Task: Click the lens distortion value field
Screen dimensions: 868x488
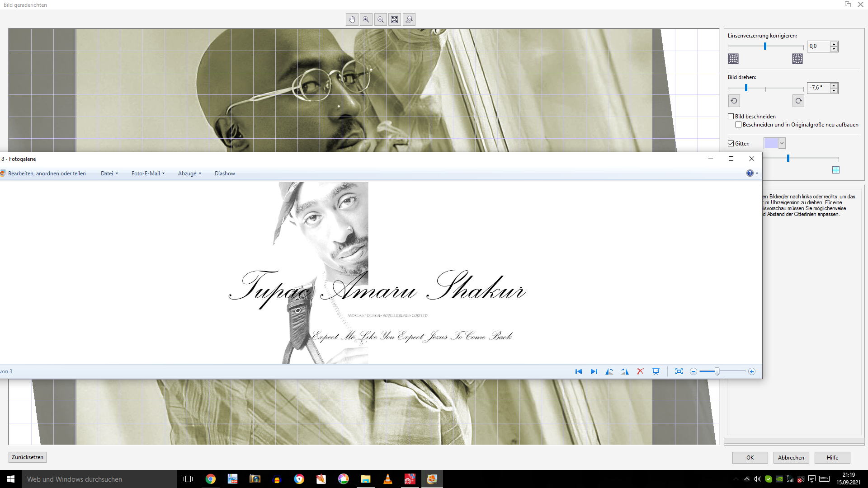Action: 819,47
